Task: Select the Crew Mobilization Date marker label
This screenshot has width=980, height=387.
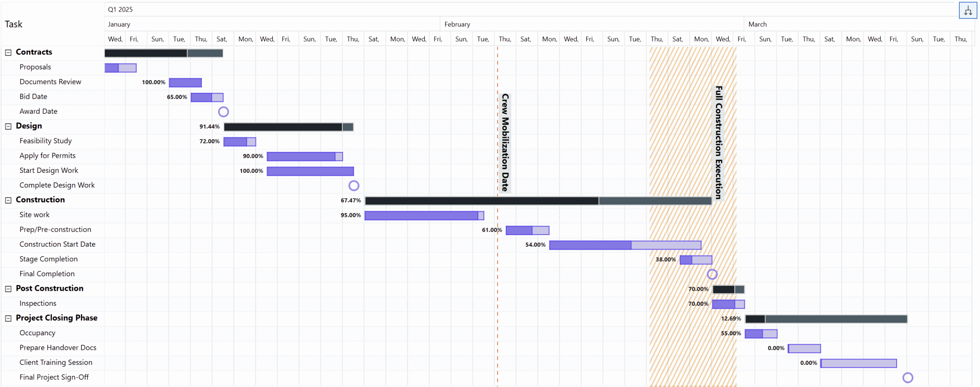Action: pos(505,142)
